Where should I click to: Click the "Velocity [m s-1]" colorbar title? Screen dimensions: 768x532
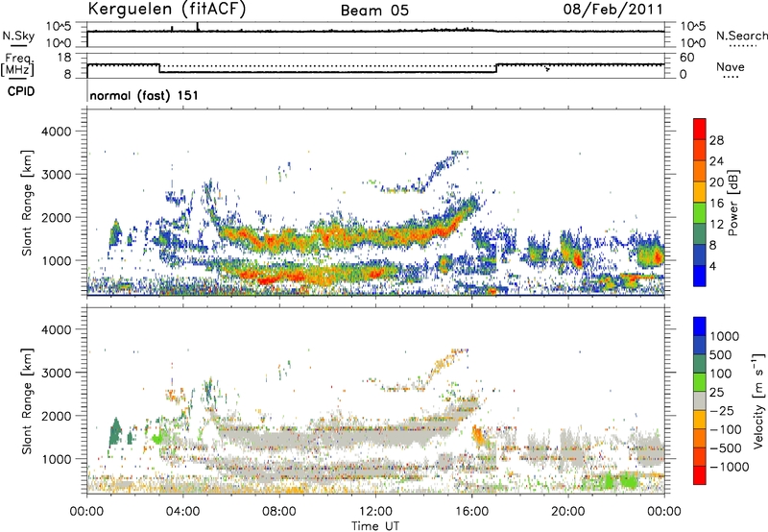[x=758, y=400]
